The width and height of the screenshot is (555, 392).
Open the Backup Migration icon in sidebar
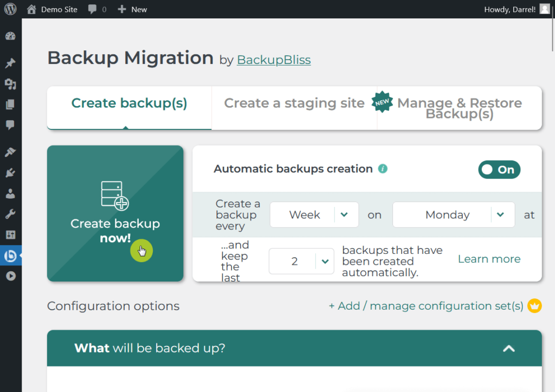pos(11,256)
